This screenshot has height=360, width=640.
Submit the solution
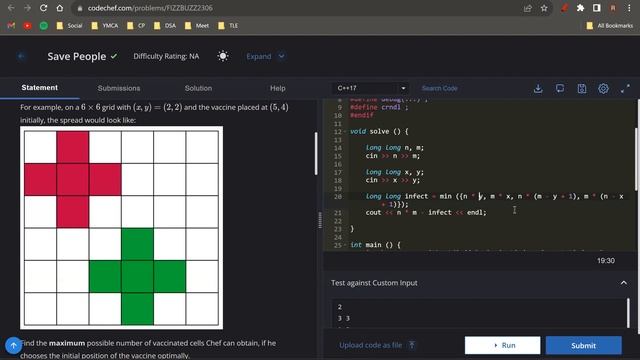(x=584, y=345)
